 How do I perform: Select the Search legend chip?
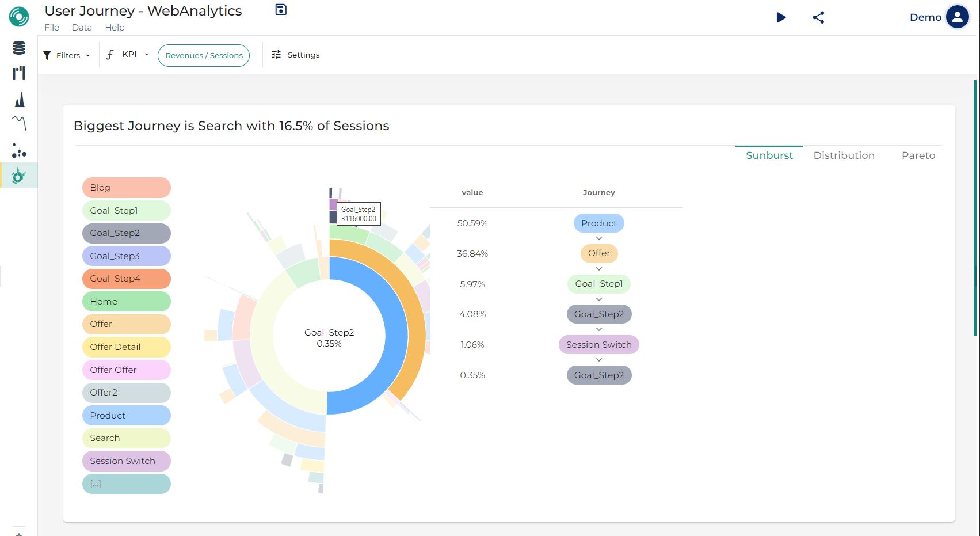127,438
